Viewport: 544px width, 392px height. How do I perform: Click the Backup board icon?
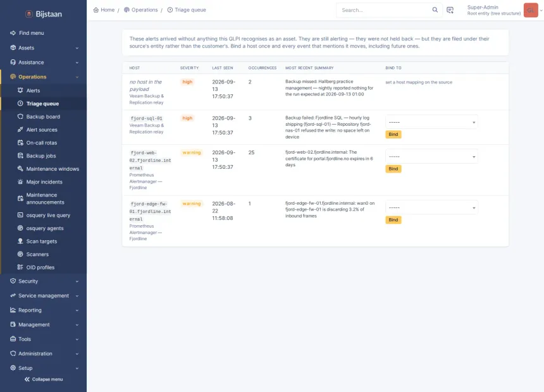(x=20, y=116)
